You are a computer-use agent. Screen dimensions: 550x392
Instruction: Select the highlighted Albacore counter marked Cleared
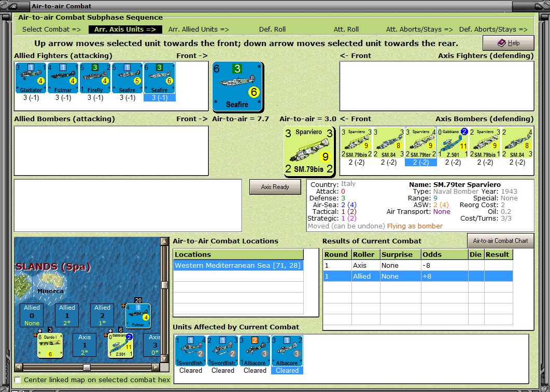tap(287, 351)
